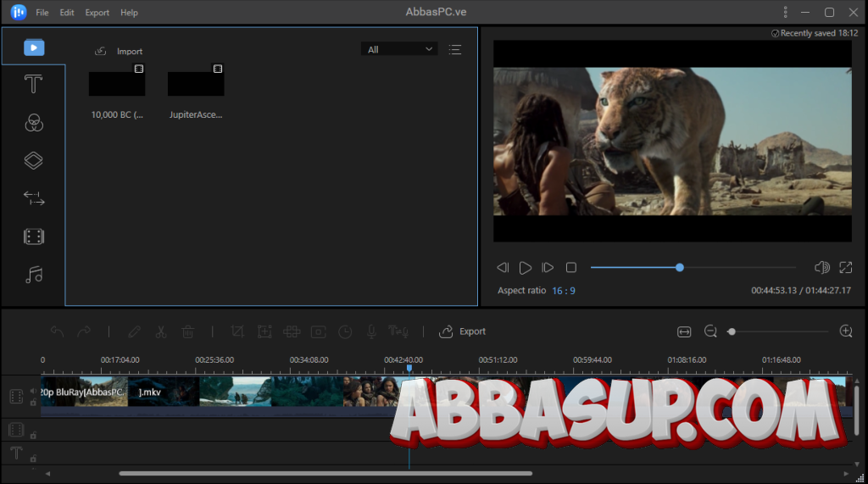Adjust the timeline zoom slider

[780, 331]
